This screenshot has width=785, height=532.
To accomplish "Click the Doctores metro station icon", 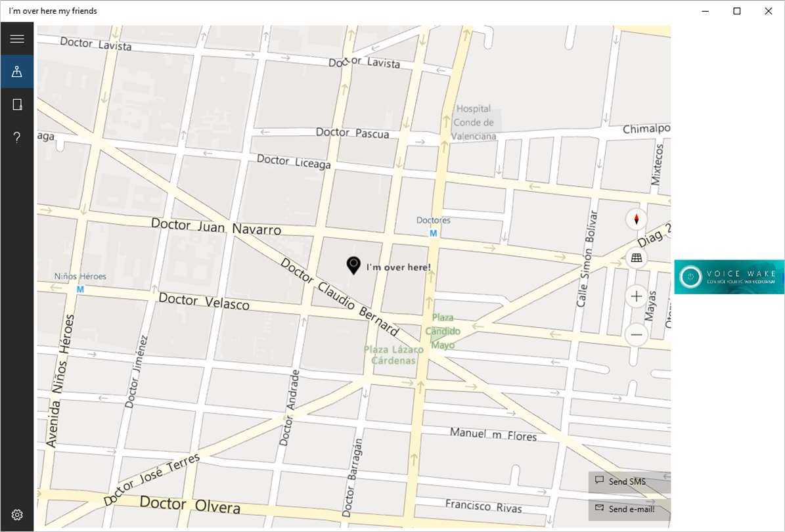I will pyautogui.click(x=434, y=233).
